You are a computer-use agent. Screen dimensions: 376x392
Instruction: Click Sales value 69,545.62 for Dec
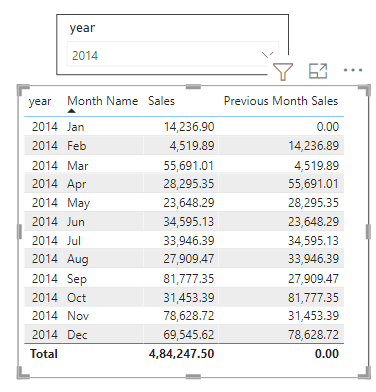click(189, 335)
